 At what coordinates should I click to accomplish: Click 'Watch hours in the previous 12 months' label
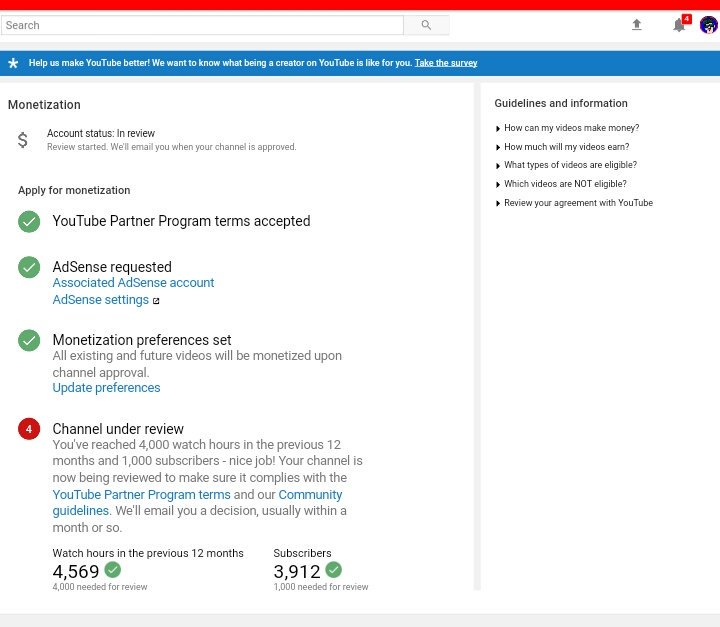point(148,553)
